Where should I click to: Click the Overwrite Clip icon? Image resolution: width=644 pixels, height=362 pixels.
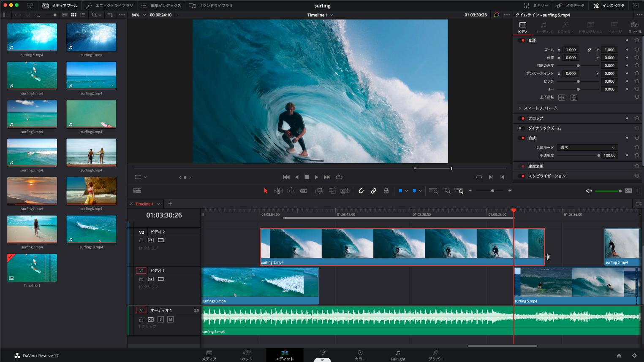coord(332,191)
